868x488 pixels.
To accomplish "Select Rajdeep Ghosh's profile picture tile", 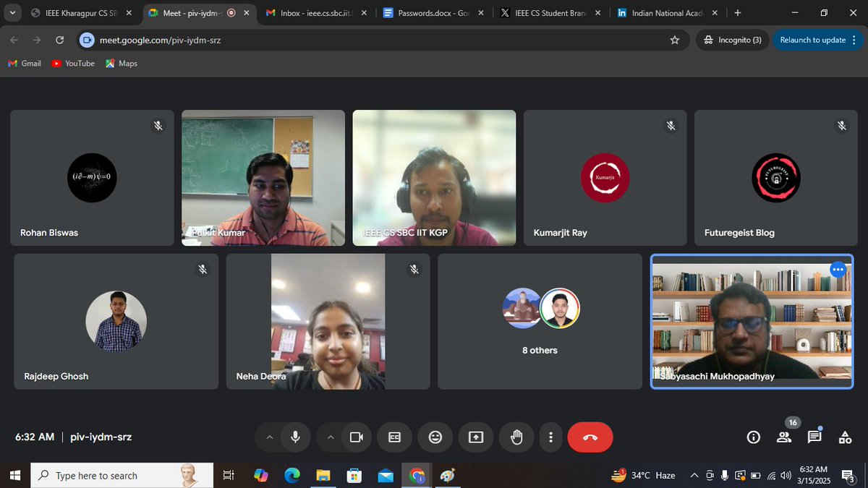I will pos(116,322).
